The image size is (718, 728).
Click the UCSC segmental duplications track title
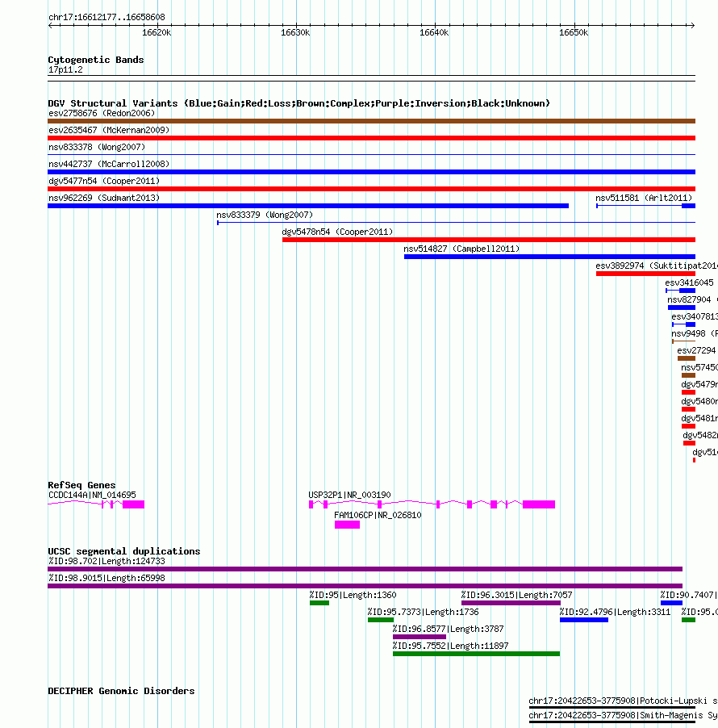(124, 551)
